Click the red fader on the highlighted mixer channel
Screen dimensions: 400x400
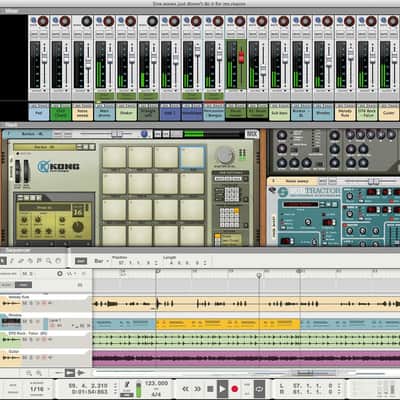(241, 57)
